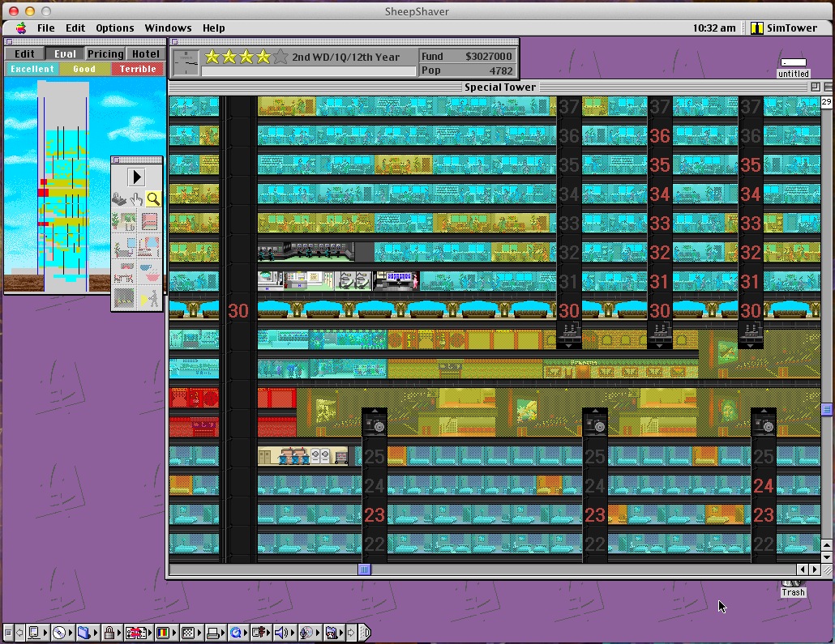This screenshot has height=644, width=835.
Task: Open the monitor color depth strip module
Action: (x=166, y=633)
